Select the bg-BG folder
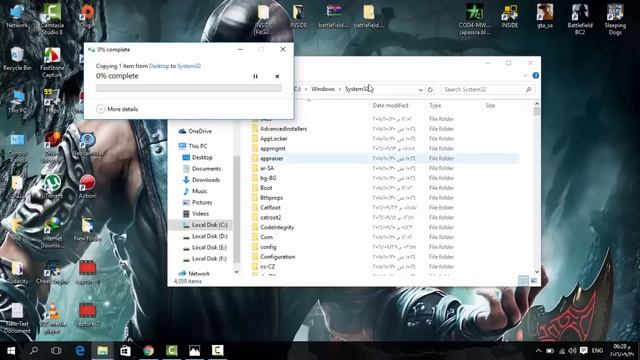Screen dimensions: 640x360 268,178
